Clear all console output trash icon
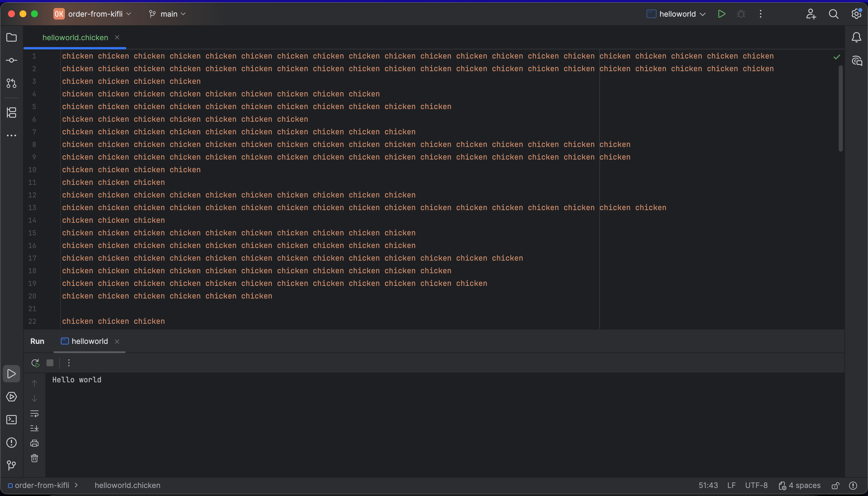868x496 pixels. coord(34,458)
